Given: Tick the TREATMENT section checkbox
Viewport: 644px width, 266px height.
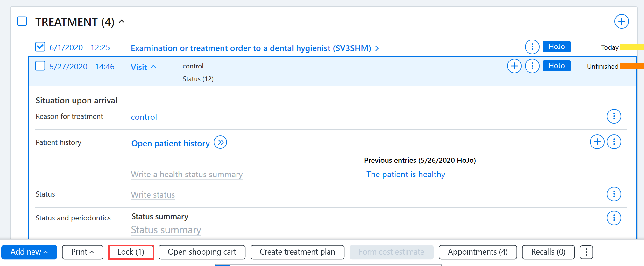Looking at the screenshot, I should click(x=22, y=21).
